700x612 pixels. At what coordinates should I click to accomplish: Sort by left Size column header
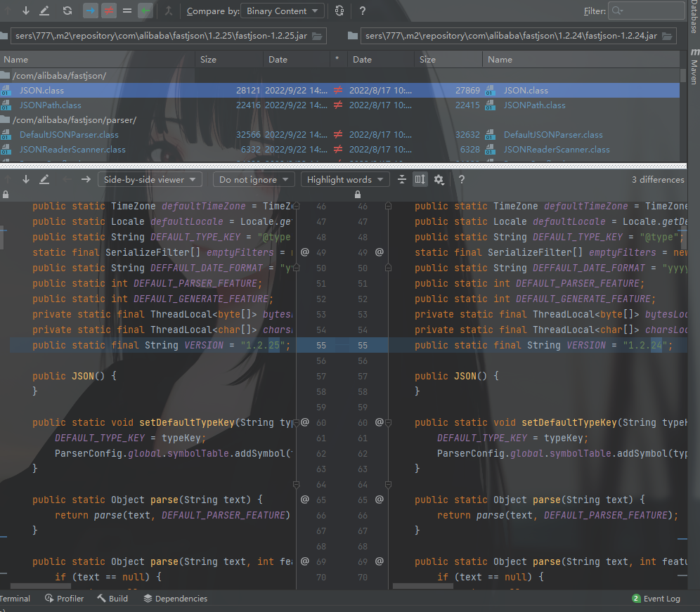coord(229,59)
